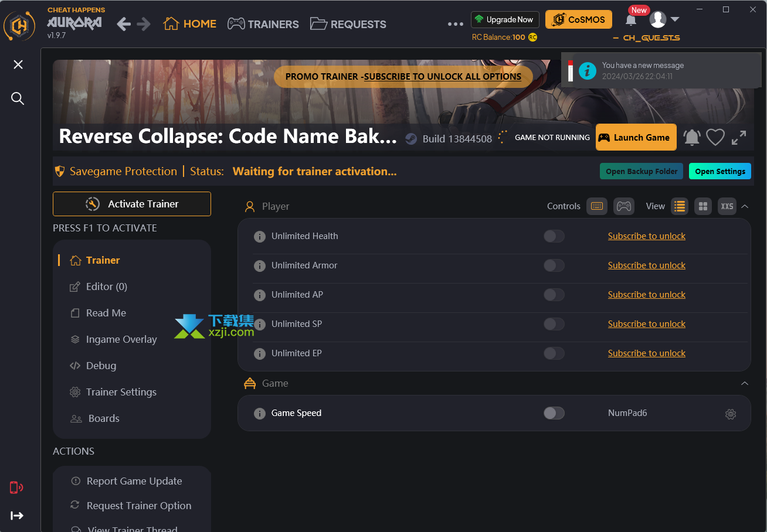Toggle Unlimited Armor switch
The width and height of the screenshot is (767, 532).
click(x=554, y=265)
